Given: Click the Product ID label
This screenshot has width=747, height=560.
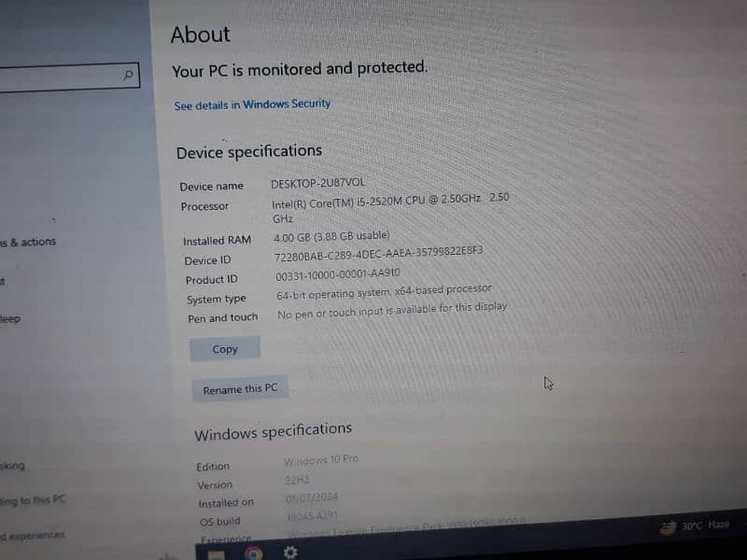Looking at the screenshot, I should (x=212, y=279).
